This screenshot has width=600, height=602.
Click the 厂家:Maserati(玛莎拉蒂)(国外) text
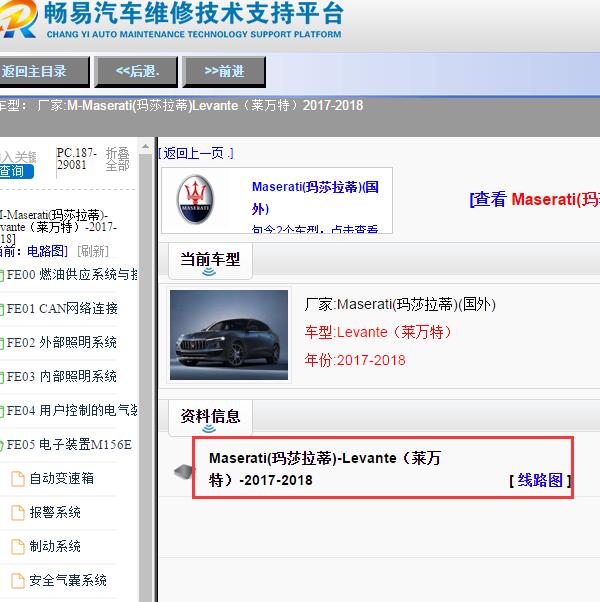pos(400,304)
